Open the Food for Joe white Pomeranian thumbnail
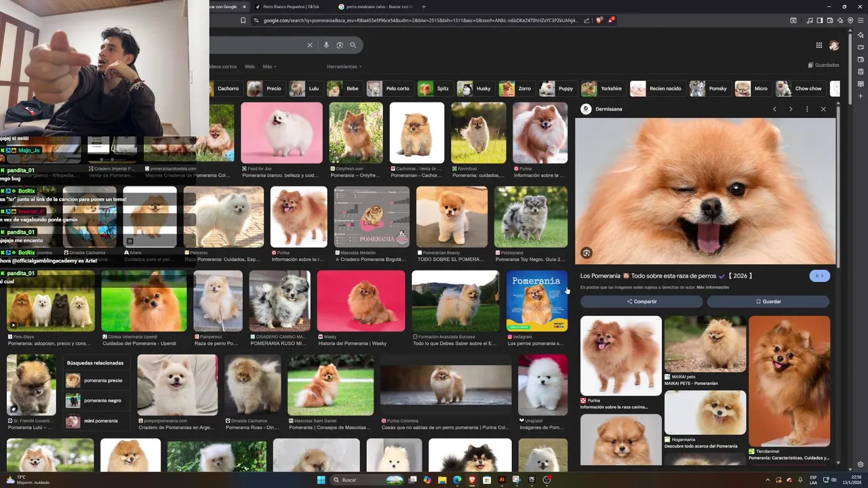The width and height of the screenshot is (868, 488). 281,133
